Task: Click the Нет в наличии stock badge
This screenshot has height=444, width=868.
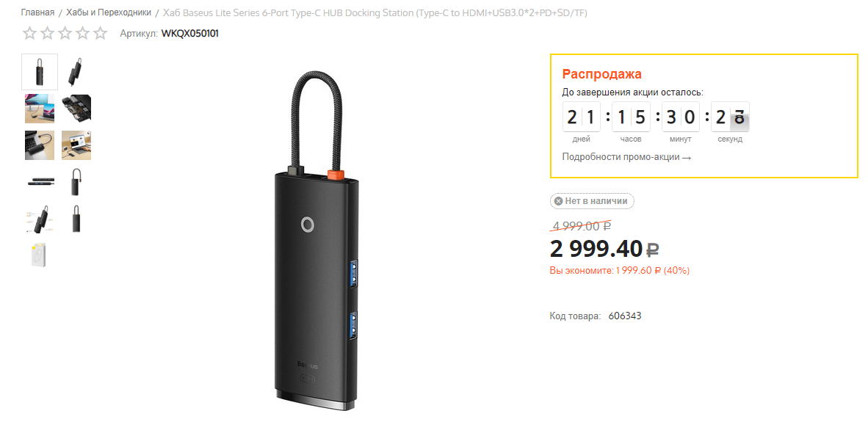Action: (592, 201)
